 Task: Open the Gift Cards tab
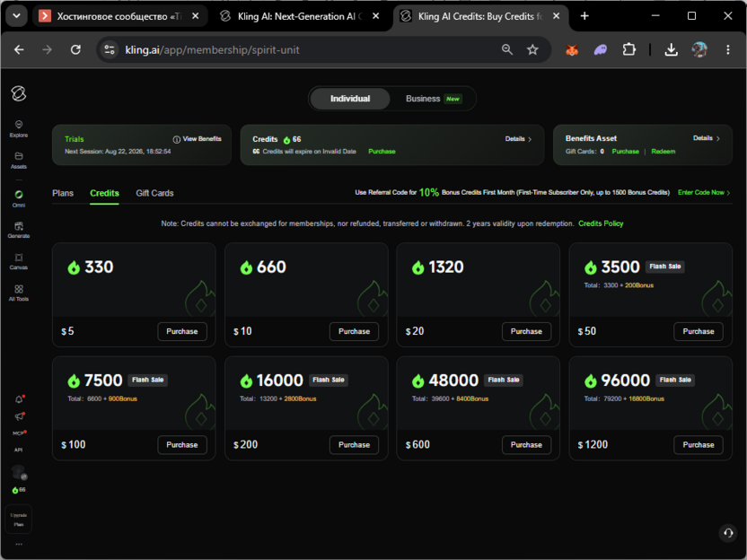(x=154, y=193)
